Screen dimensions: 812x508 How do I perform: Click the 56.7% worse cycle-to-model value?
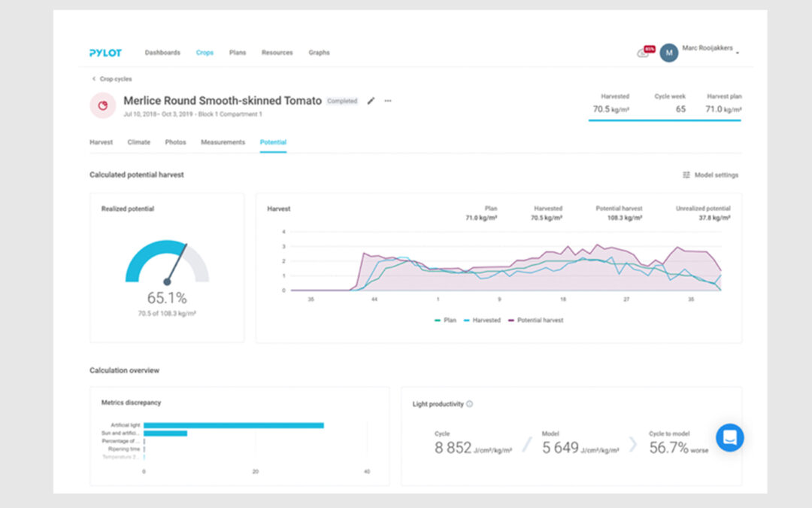tap(678, 448)
